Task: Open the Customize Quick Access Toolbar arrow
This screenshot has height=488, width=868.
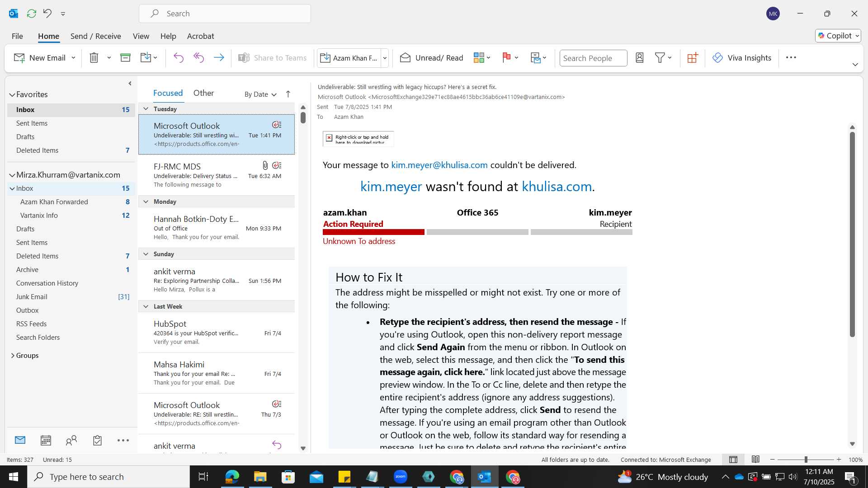Action: (x=63, y=14)
